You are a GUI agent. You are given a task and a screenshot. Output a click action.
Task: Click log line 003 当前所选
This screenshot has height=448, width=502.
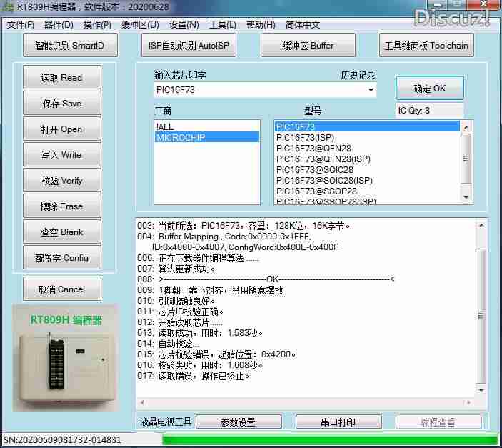[244, 226]
